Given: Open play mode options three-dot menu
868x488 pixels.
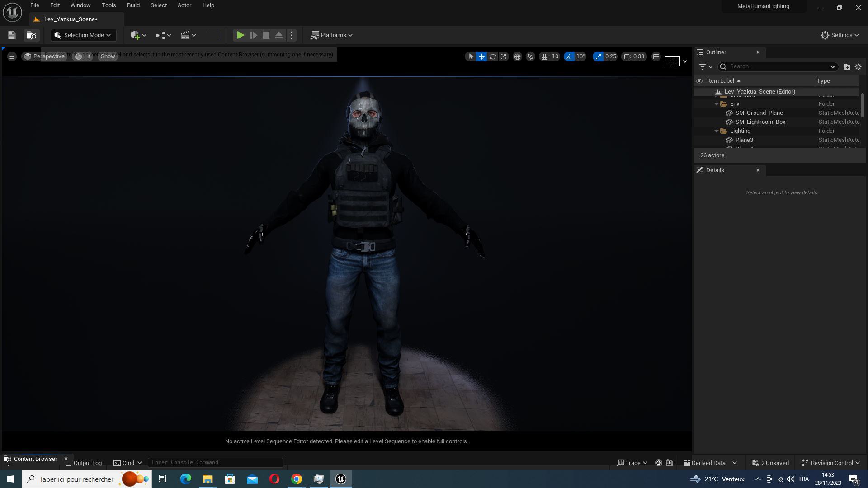Looking at the screenshot, I should (292, 35).
